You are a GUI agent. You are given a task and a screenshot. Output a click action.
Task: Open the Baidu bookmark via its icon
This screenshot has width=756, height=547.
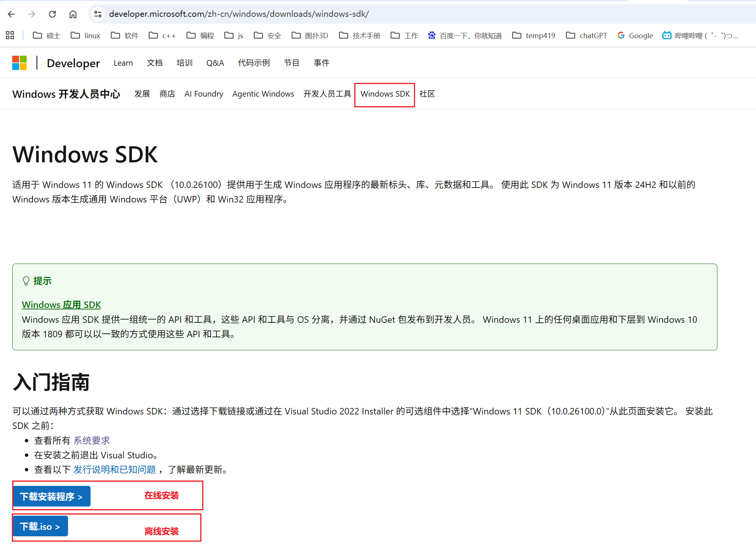[432, 35]
